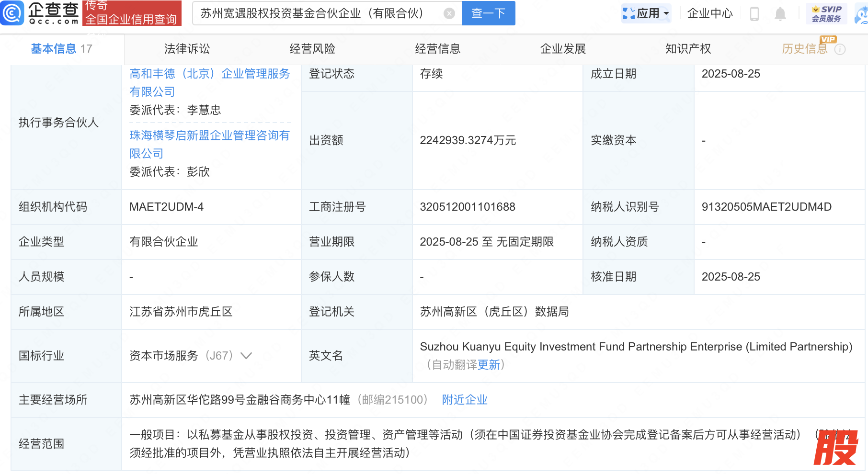
Task: Open 珠海横琴启新盟企业管理咨询有限公司 link
Action: [x=209, y=144]
